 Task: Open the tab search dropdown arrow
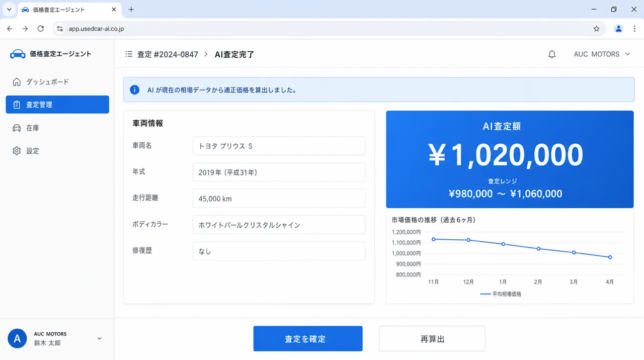9,10
